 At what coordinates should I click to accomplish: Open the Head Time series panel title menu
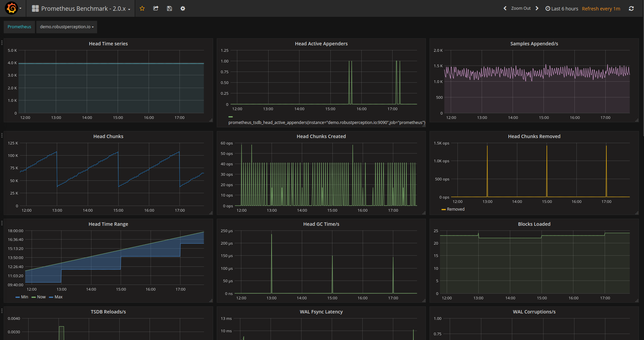(108, 44)
